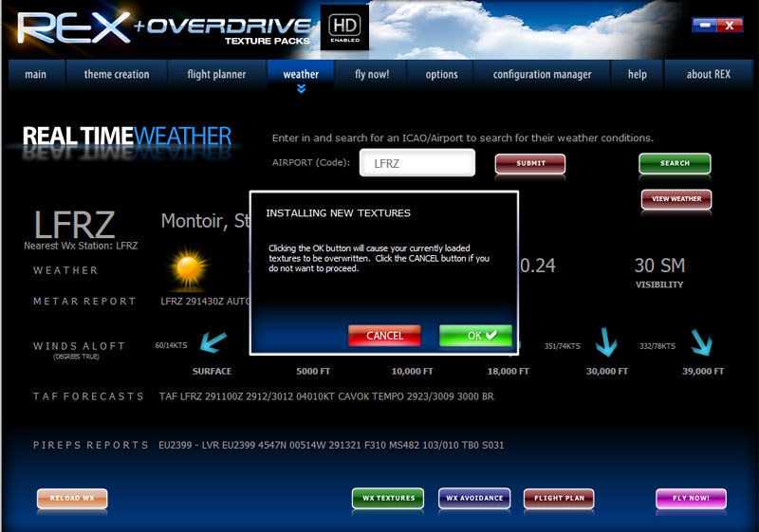The image size is (759, 532).
Task: Click the INSTALLING NEW TEXTURES dialog title
Action: tap(338, 213)
